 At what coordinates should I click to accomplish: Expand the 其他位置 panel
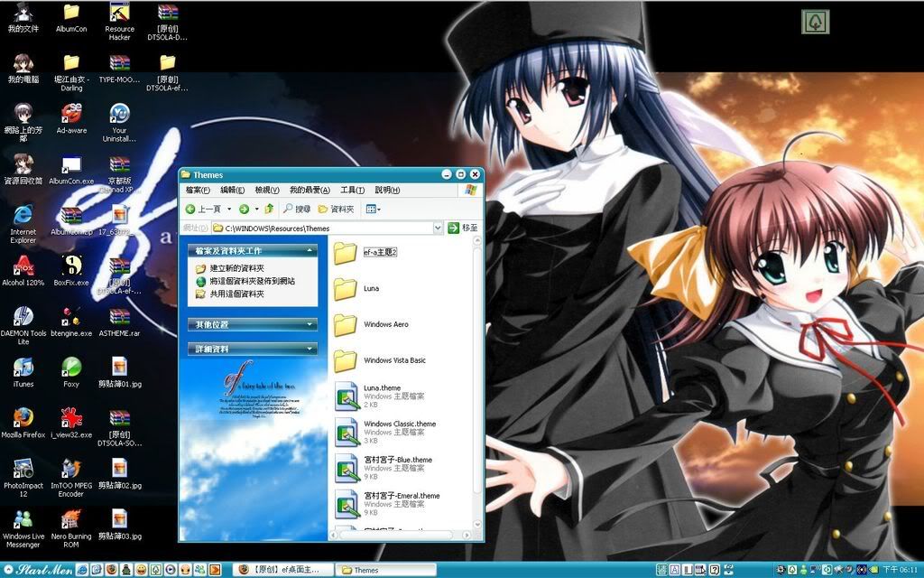(253, 324)
